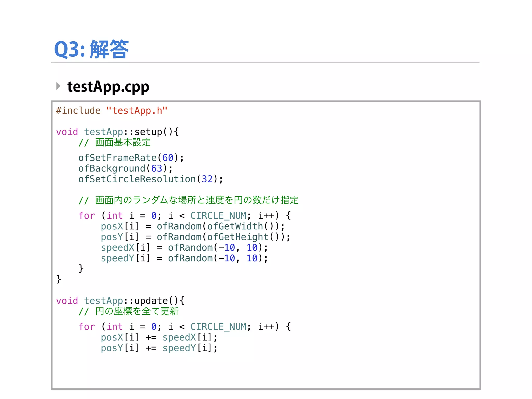Click the triangle bullet beside testApp.cpp

pos(58,86)
